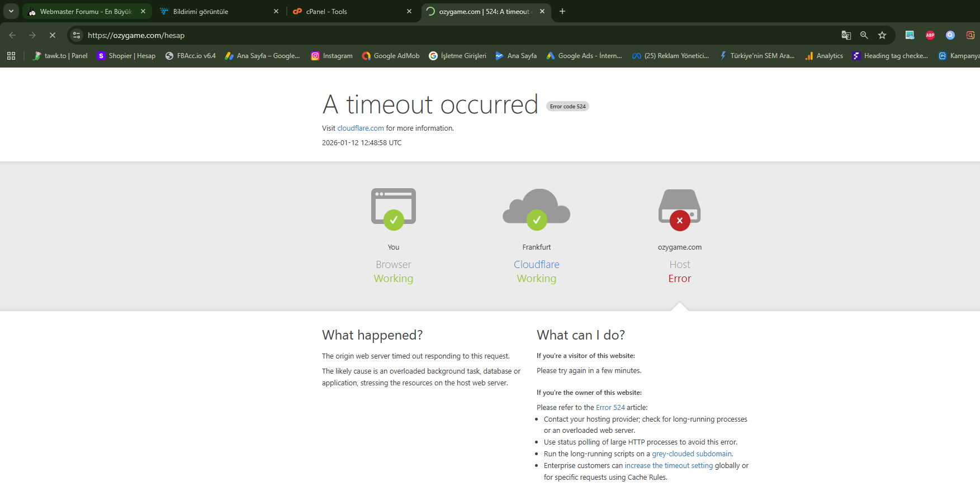Viewport: 980px width, 487px height.
Task: Click the Please try again in a few minutes text
Action: (589, 371)
